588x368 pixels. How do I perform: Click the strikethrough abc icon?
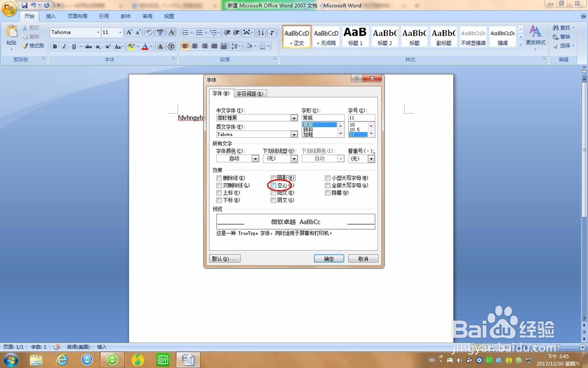[89, 47]
